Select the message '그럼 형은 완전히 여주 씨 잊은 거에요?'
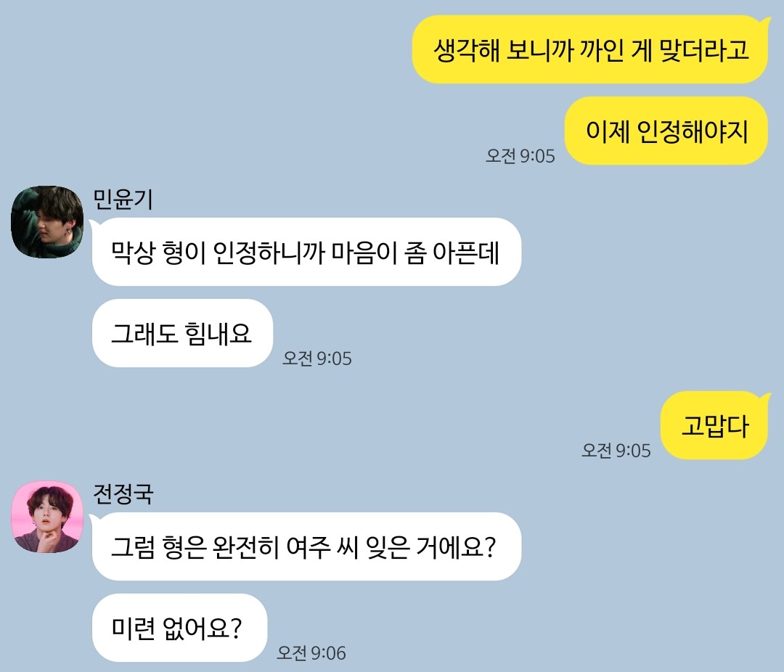The image size is (784, 672). click(x=306, y=546)
